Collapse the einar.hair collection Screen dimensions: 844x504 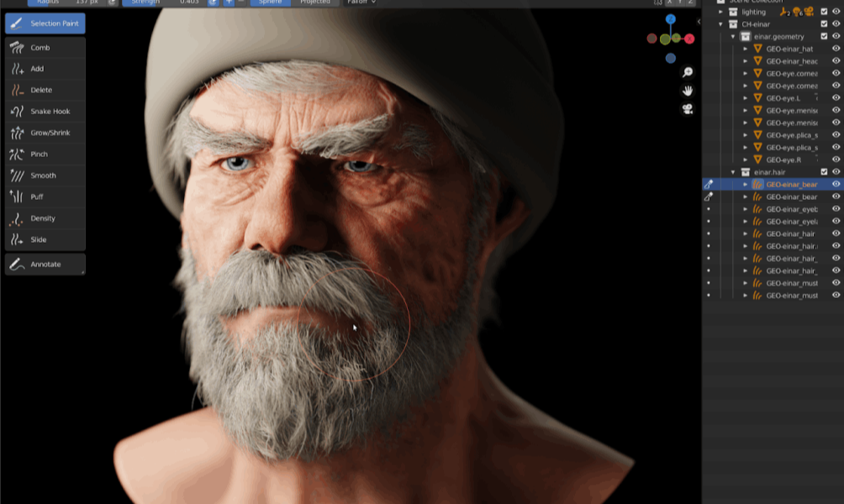pos(732,172)
